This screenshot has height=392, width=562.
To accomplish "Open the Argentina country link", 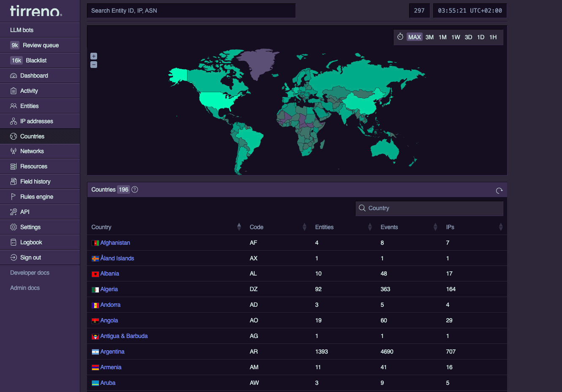I will tap(112, 351).
